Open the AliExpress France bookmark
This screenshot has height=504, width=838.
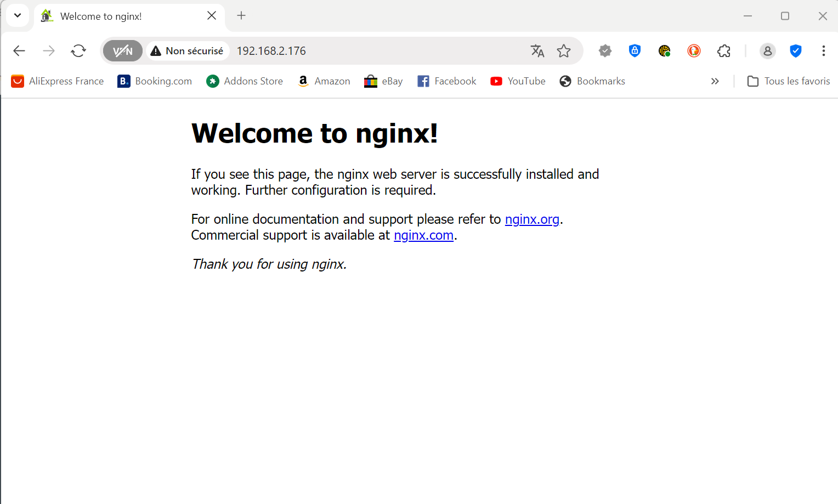(x=58, y=81)
